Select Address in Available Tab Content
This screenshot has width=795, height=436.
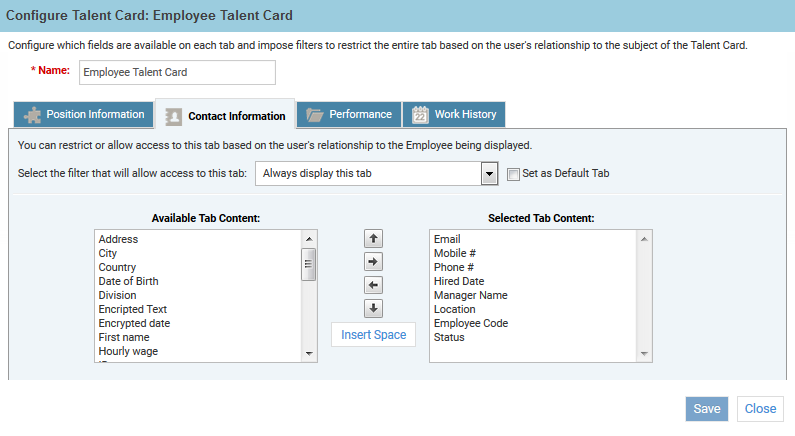[x=118, y=239]
